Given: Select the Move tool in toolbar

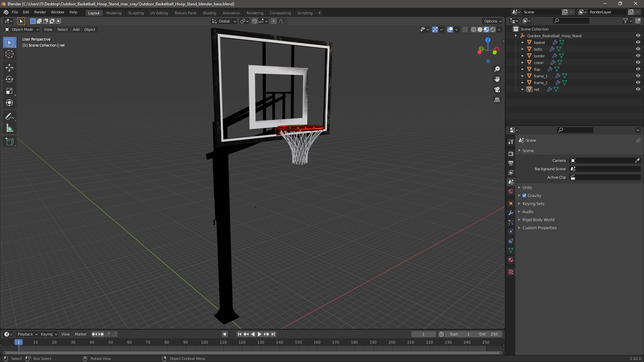Looking at the screenshot, I should point(9,67).
